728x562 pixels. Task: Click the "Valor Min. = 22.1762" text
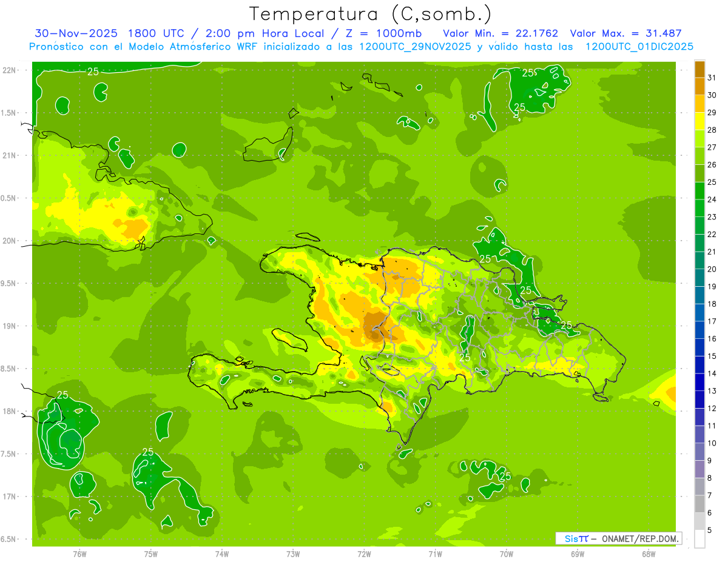click(x=500, y=34)
